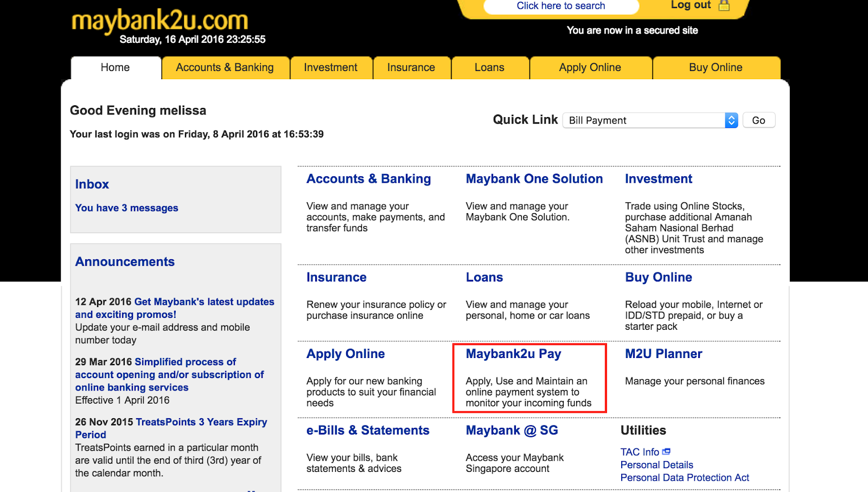Open Accounts & Banking section heading link
The height and width of the screenshot is (492, 868).
[369, 179]
